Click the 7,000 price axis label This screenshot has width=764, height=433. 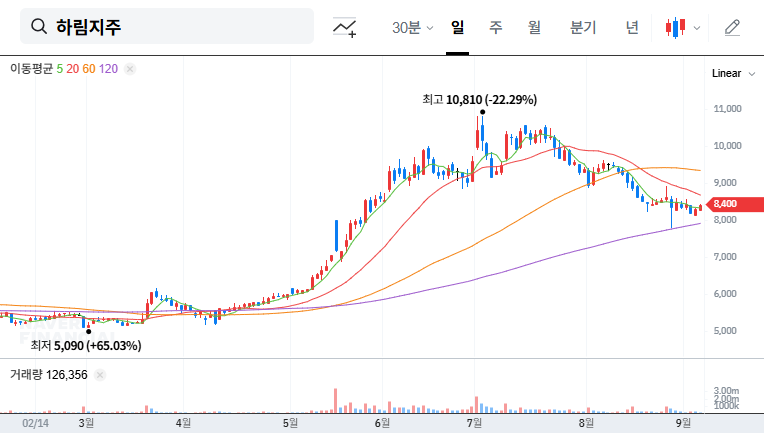pos(725,257)
